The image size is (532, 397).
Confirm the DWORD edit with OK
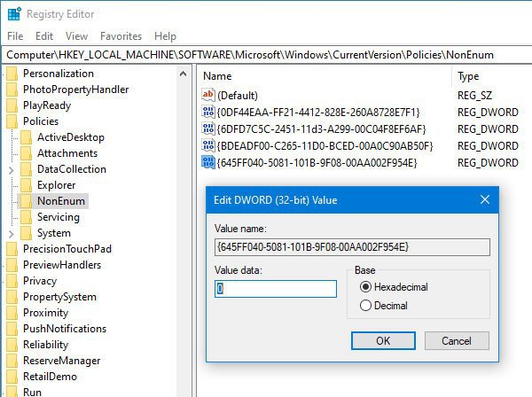(383, 340)
